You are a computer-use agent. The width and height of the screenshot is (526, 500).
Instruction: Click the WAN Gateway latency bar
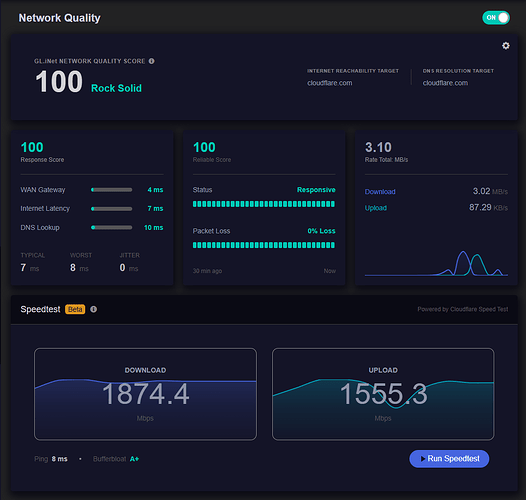(x=111, y=190)
